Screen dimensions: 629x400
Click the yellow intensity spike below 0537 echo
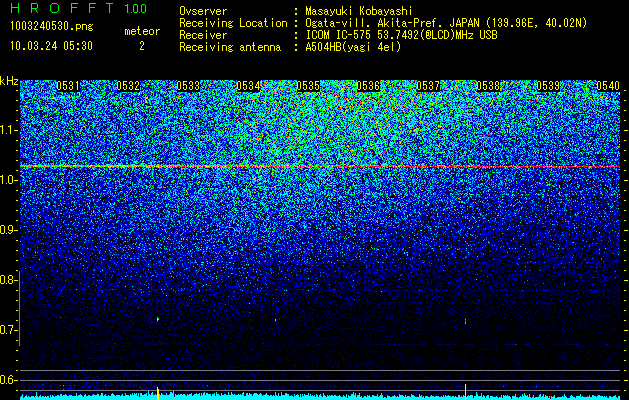(x=465, y=392)
